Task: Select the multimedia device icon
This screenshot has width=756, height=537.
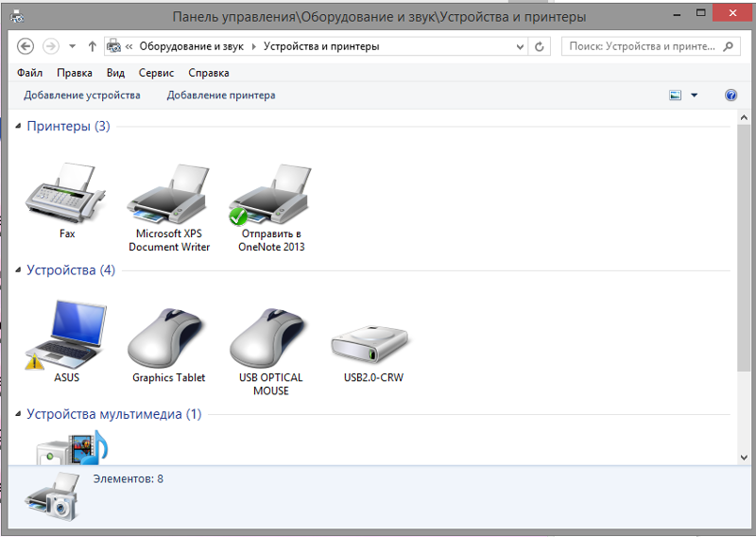Action: (x=73, y=447)
